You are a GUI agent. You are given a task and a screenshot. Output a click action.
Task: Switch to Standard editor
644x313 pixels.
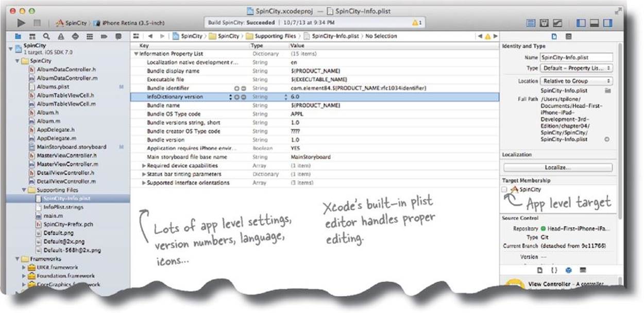coord(531,23)
